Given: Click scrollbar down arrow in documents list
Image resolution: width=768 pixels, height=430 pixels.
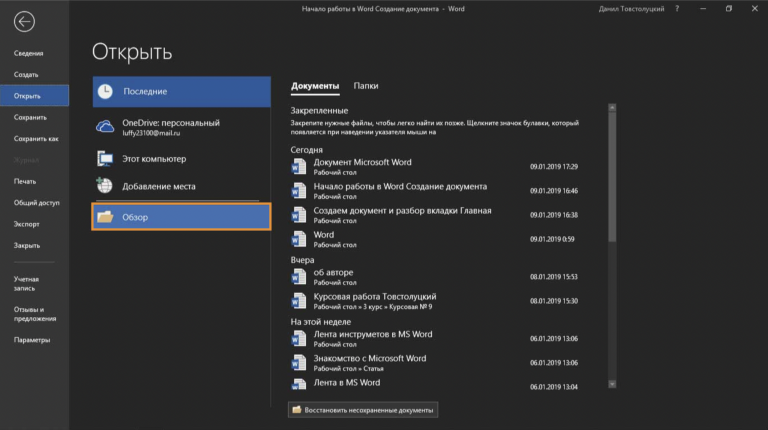Looking at the screenshot, I should point(612,384).
